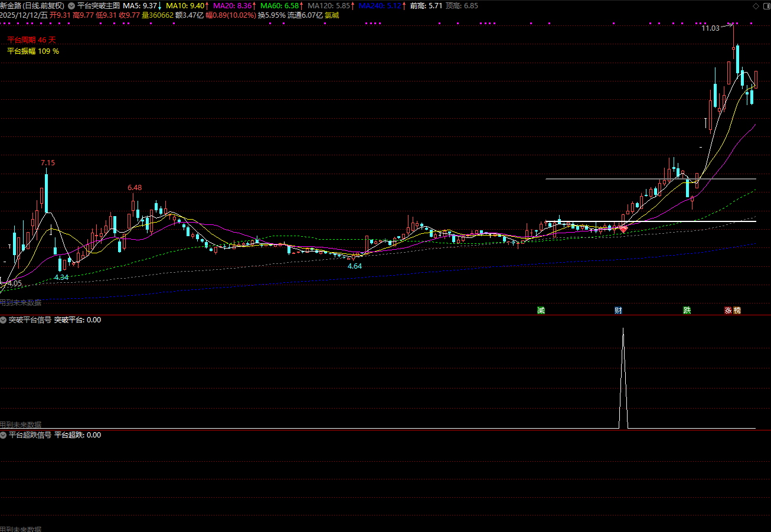Click the orange 榜 event marker
This screenshot has width=771, height=532.
point(737,310)
